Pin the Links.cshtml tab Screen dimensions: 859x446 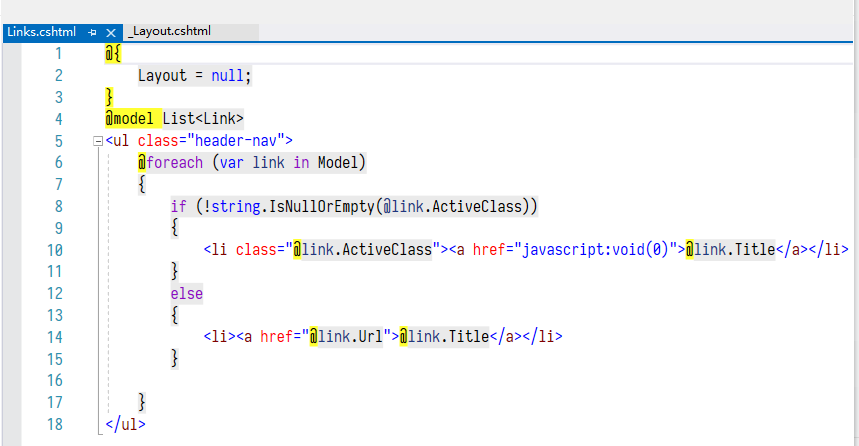coord(92,31)
